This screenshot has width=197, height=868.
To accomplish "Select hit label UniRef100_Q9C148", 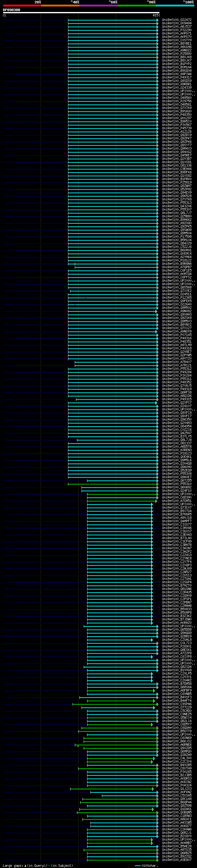I will [x=177, y=799].
